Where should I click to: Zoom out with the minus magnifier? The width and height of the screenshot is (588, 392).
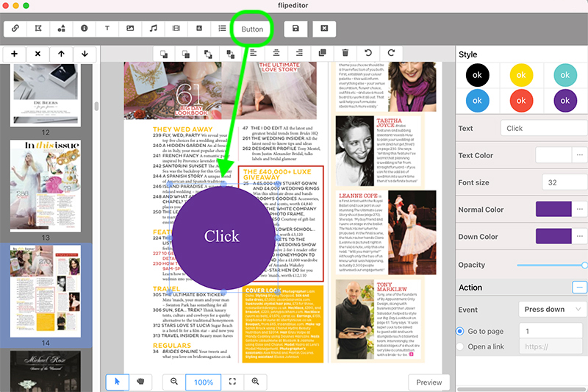tap(174, 382)
